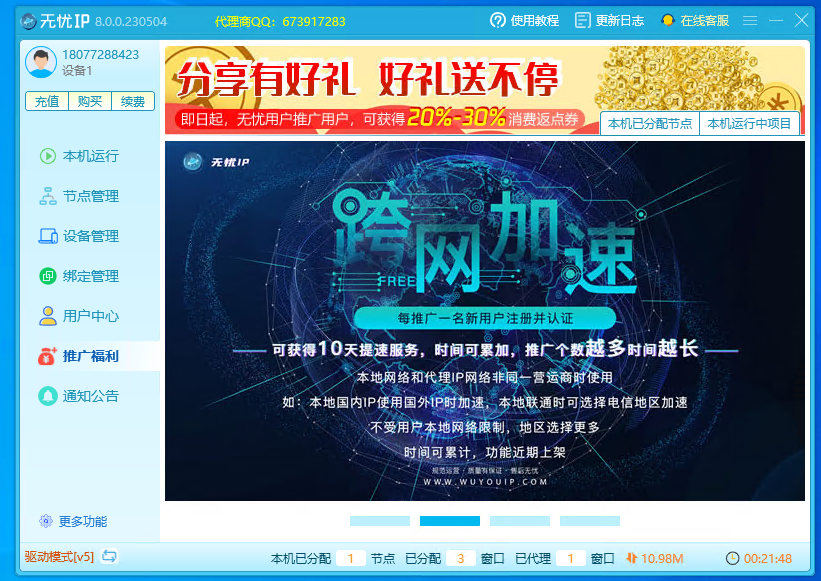Close the 无忧IP window

point(801,20)
